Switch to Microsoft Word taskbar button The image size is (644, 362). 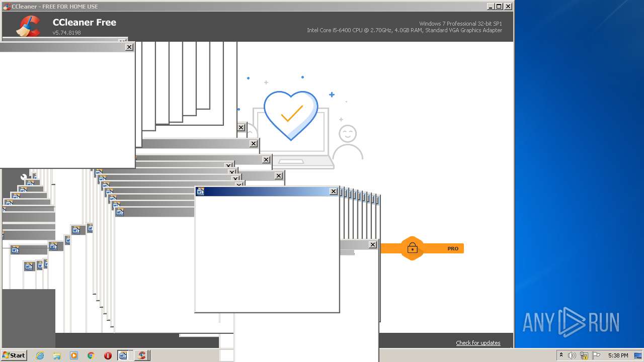coord(123,355)
